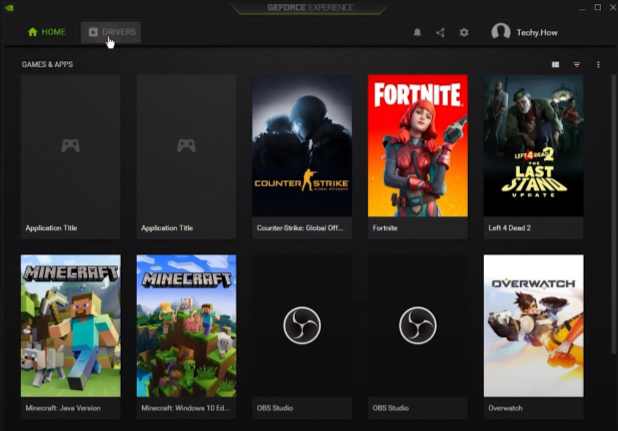The image size is (618, 431).
Task: Click the share icon in header
Action: coord(441,32)
